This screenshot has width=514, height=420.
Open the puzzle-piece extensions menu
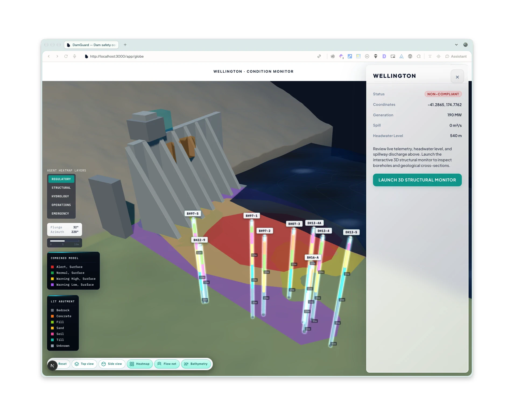(419, 56)
